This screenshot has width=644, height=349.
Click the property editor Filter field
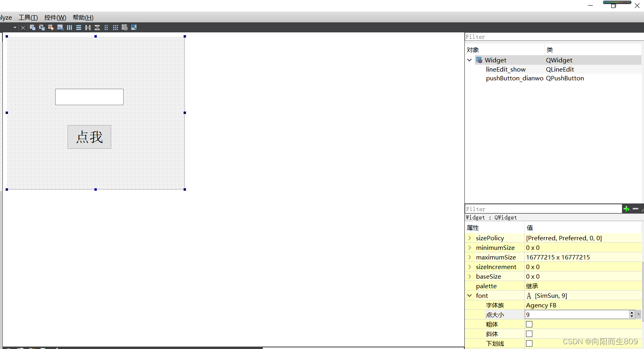(543, 209)
